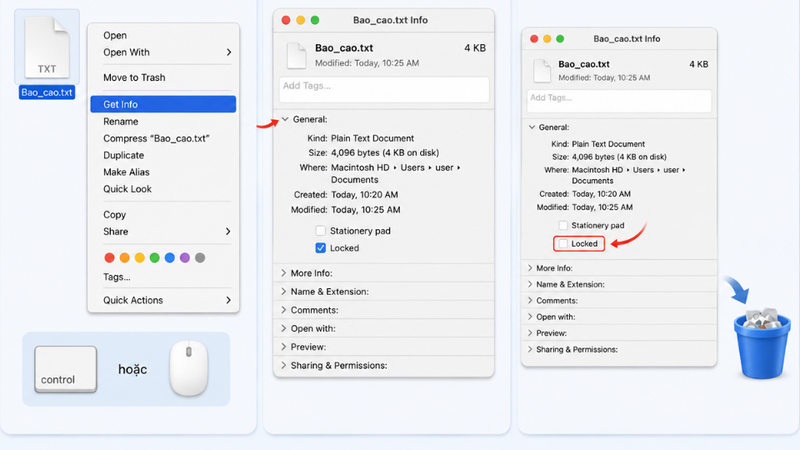Screen dimensions: 800x450
Task: Choose Compress "Bao_cao.txt" menu item
Action: [163, 138]
